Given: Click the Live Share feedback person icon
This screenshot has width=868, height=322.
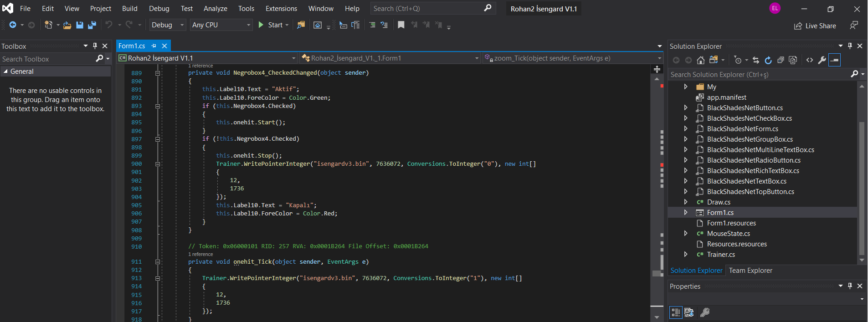Looking at the screenshot, I should 854,26.
